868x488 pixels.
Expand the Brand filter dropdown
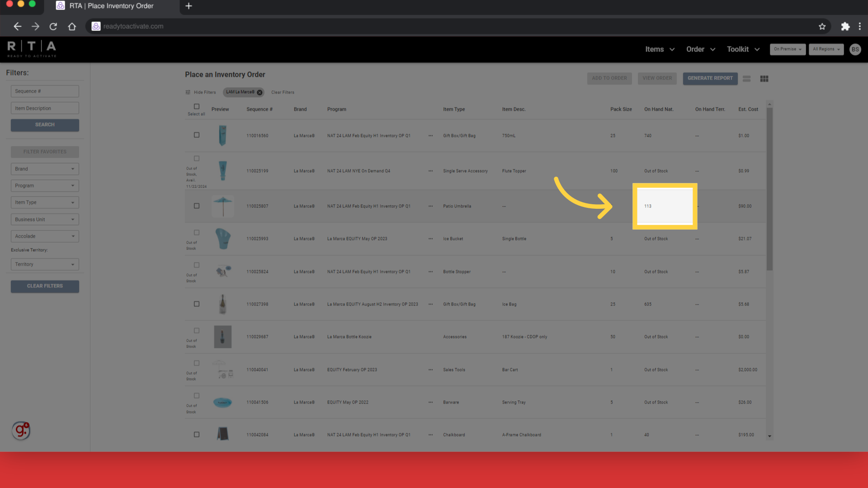(45, 169)
